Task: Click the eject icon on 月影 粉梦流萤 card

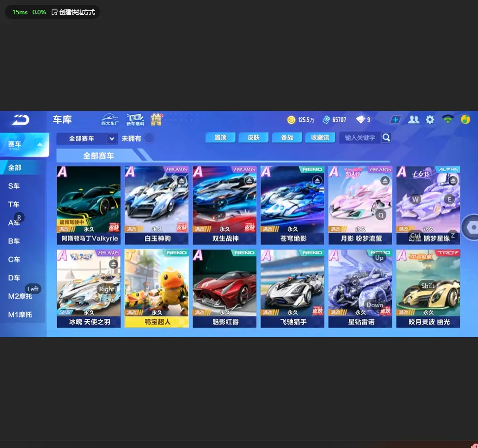Action: pyautogui.click(x=385, y=181)
